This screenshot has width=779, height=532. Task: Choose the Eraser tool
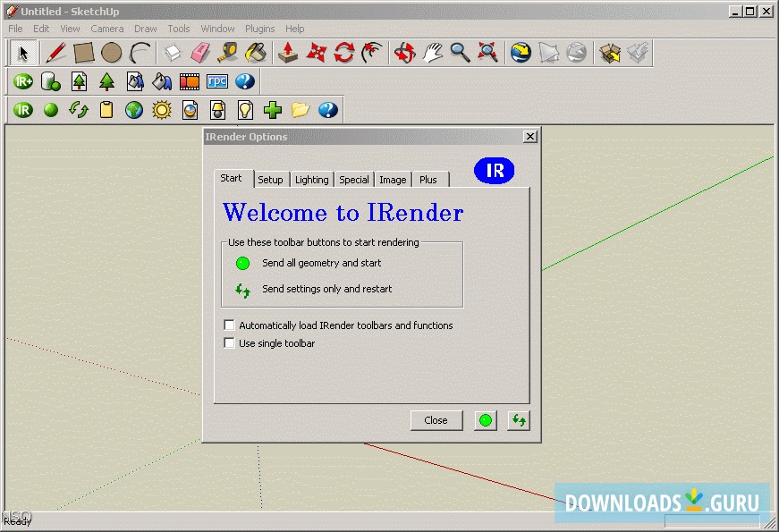tap(200, 53)
